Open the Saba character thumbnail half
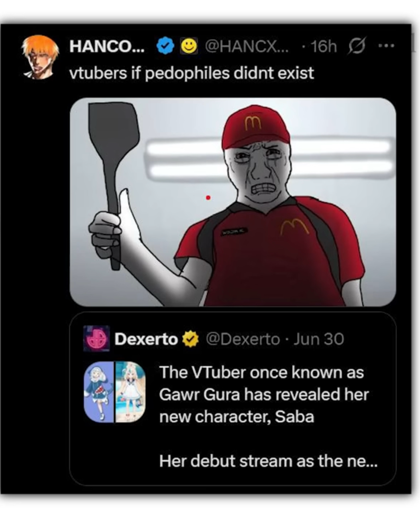 coord(130,392)
